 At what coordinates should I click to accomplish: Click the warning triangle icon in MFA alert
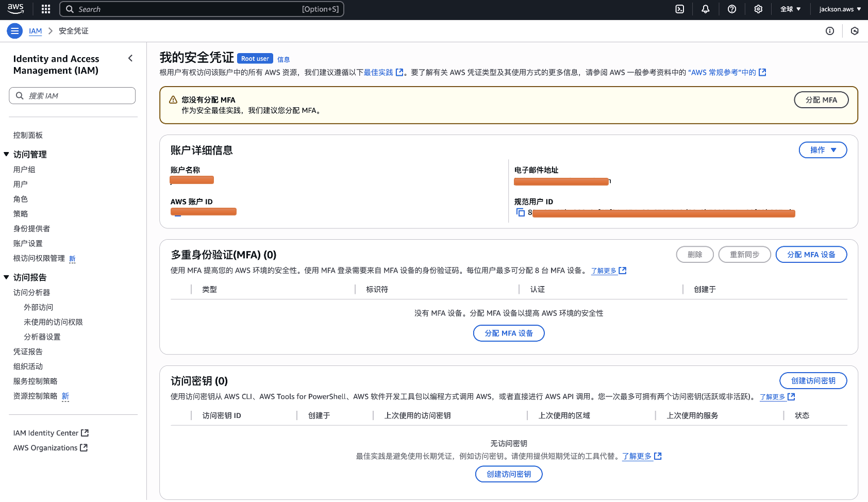coord(173,100)
